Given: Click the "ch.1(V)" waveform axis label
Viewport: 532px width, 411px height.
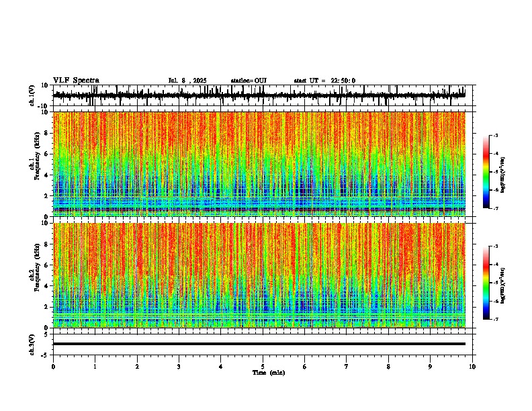Looking at the screenshot, I should pos(32,95).
